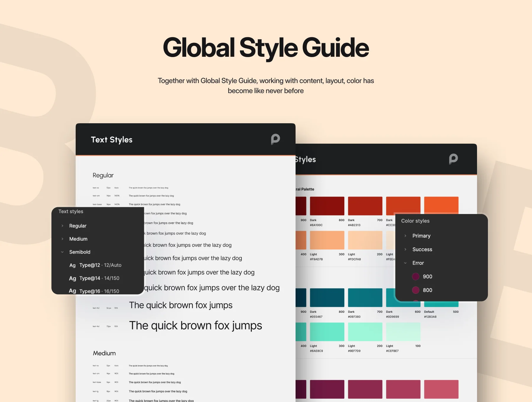Pick the lightest rose swatch in the bottom row
Image resolution: width=532 pixels, height=402 pixels.
pyautogui.click(x=441, y=389)
